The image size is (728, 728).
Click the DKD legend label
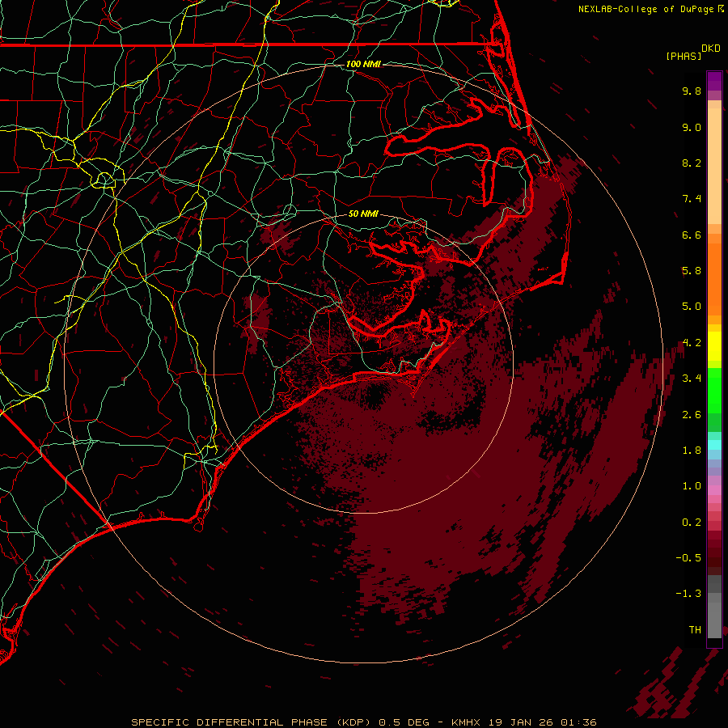pyautogui.click(x=711, y=49)
